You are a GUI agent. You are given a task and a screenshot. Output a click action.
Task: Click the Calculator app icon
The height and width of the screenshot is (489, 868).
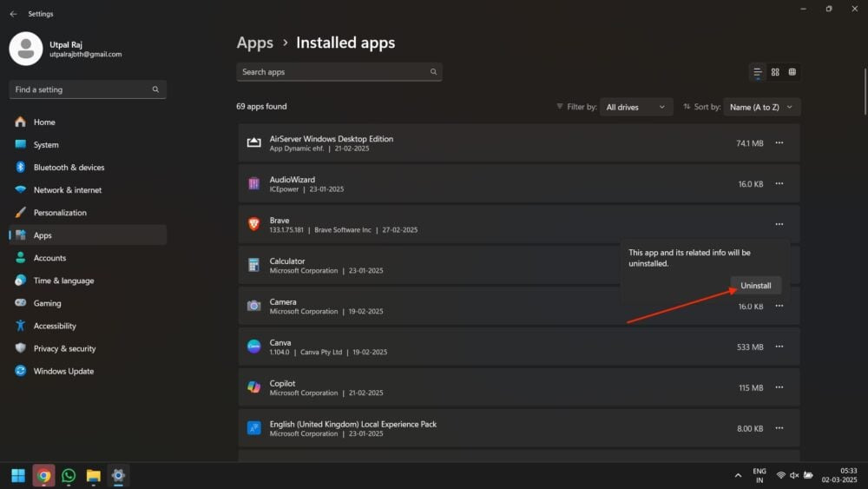tap(253, 265)
